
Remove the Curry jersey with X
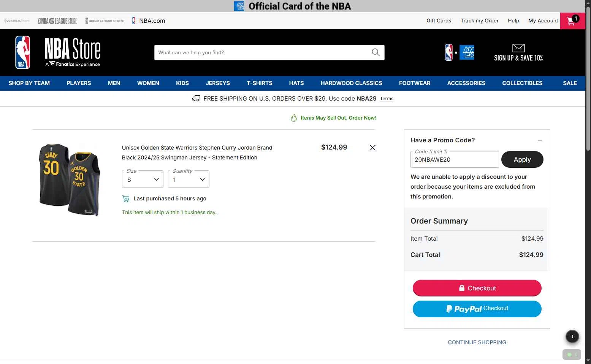(x=372, y=148)
